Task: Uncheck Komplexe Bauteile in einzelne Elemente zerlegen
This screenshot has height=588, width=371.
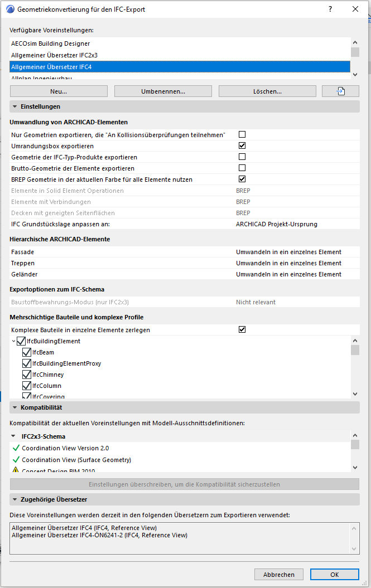Action: (x=242, y=329)
